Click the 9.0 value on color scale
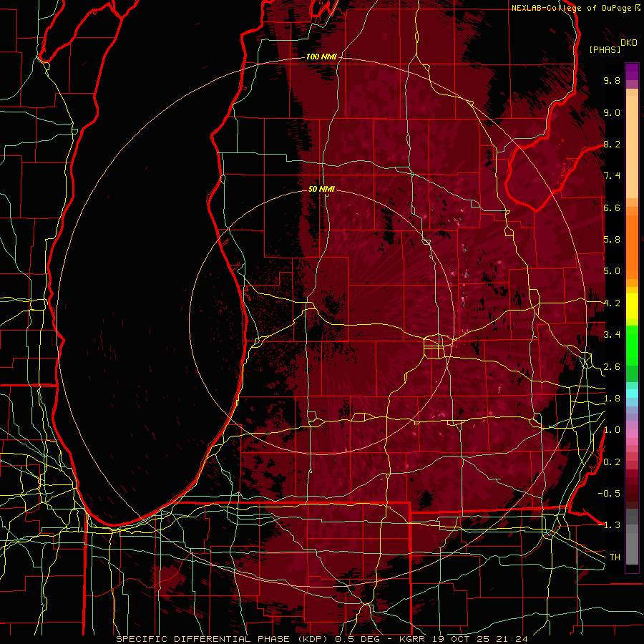The width and height of the screenshot is (644, 644). [612, 112]
